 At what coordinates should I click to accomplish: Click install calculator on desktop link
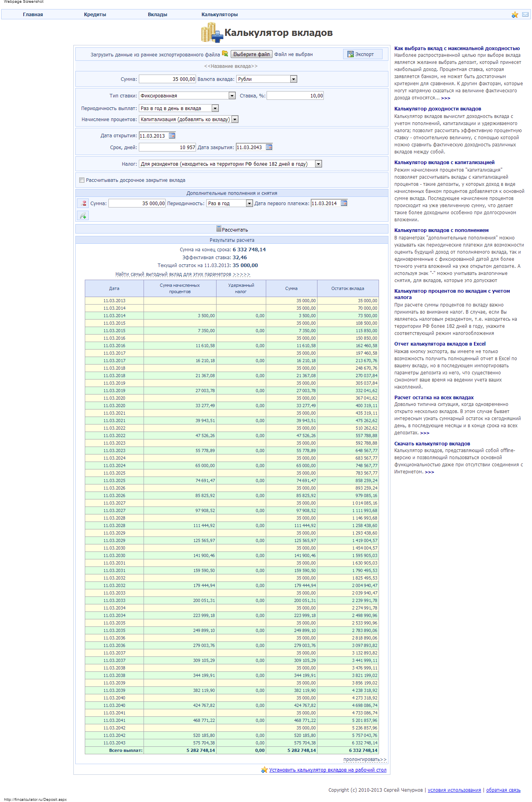coord(328,770)
